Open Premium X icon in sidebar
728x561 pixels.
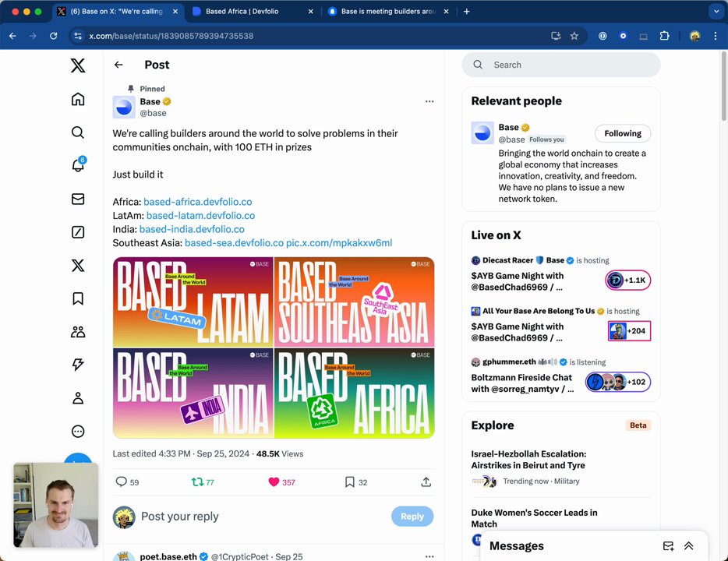coord(78,266)
